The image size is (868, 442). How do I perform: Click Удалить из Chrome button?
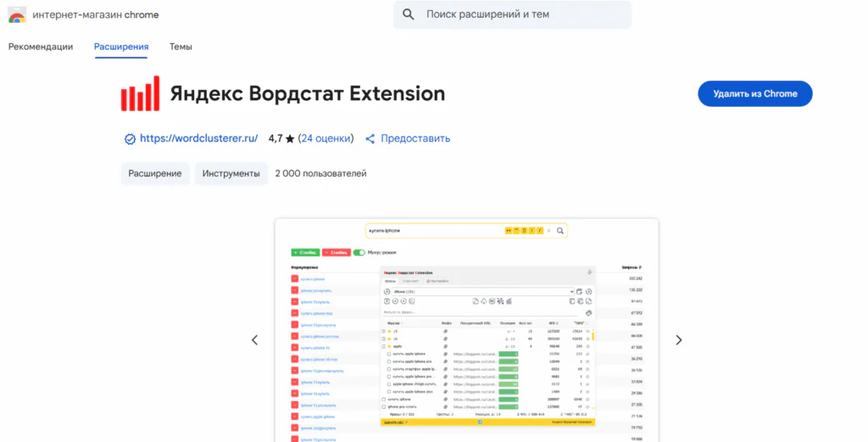tap(755, 93)
